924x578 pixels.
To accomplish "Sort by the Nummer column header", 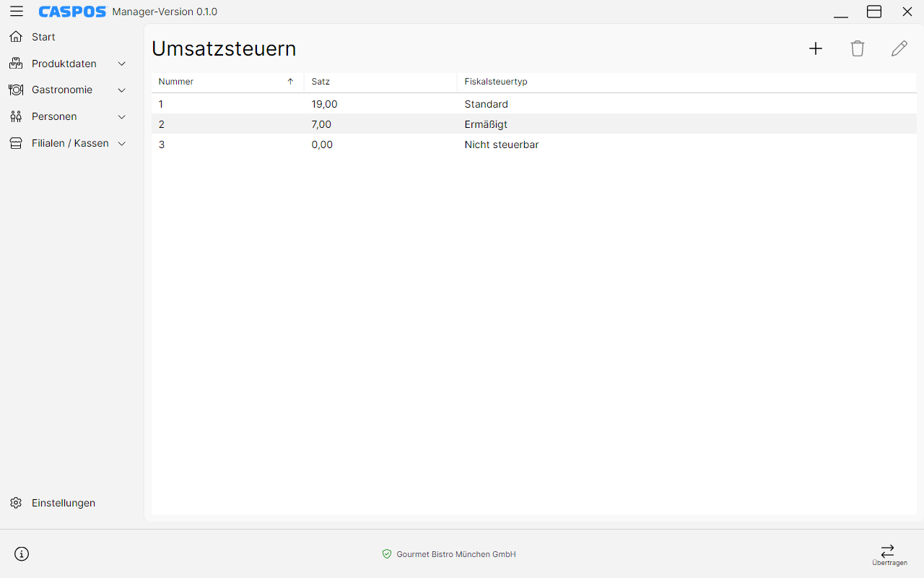I will pyautogui.click(x=227, y=82).
